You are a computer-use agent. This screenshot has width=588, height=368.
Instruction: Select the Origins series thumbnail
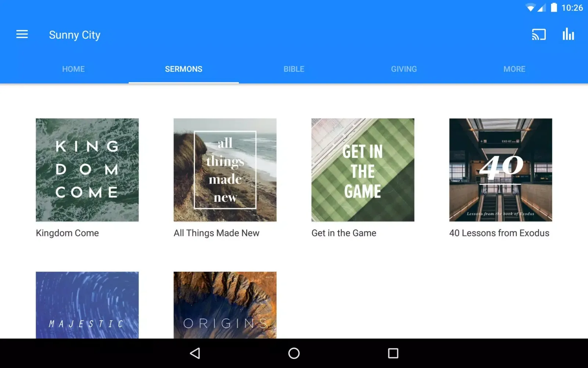pos(225,305)
